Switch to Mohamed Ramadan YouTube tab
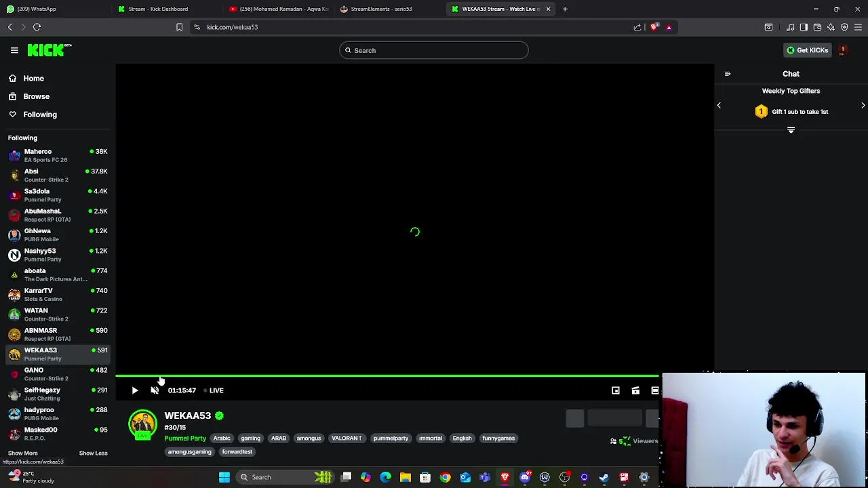This screenshot has width=868, height=488. click(278, 9)
